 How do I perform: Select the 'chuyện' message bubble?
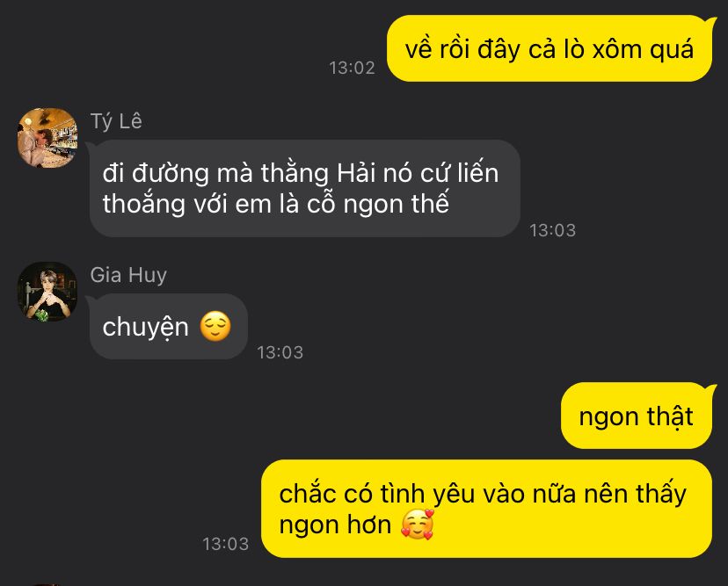pyautogui.click(x=169, y=327)
